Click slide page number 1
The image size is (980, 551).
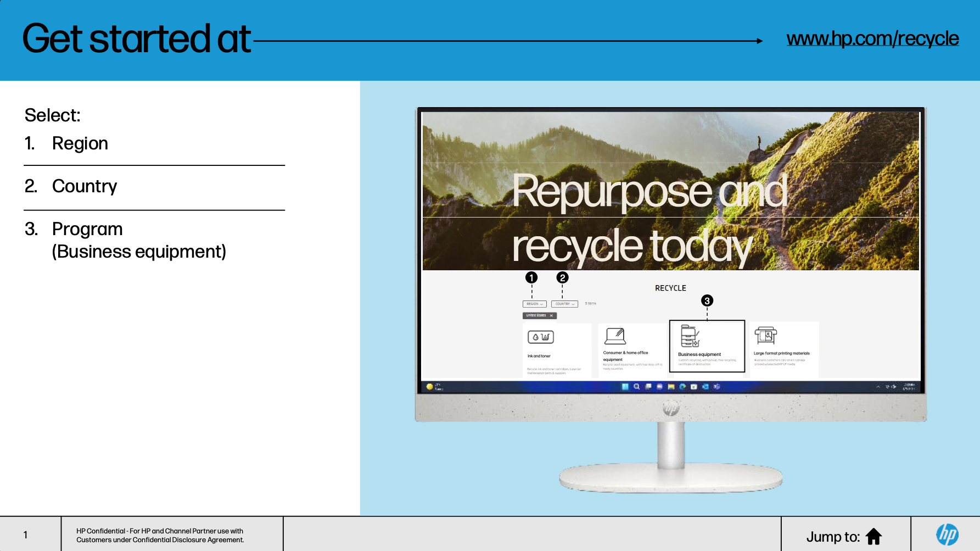click(x=25, y=535)
